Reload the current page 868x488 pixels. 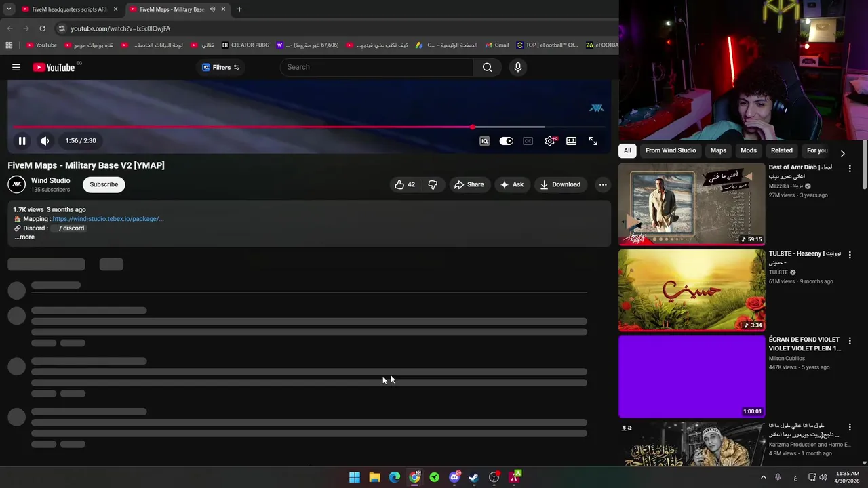(42, 28)
